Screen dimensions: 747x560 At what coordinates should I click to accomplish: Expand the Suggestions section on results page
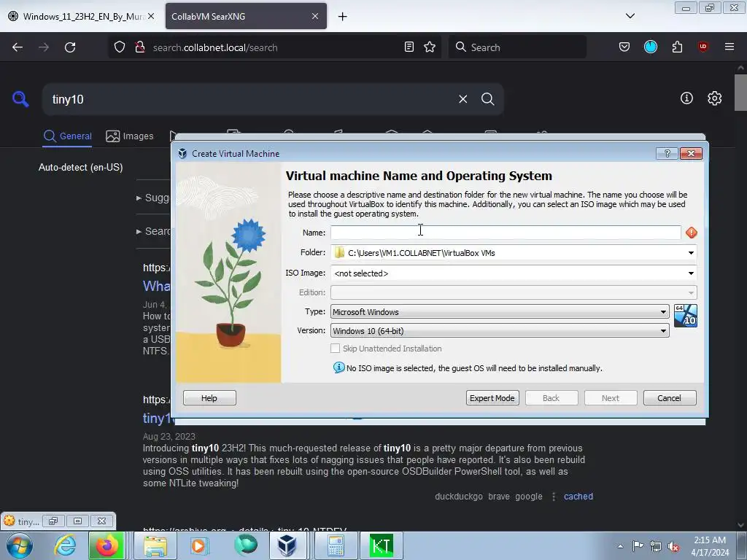pyautogui.click(x=153, y=198)
